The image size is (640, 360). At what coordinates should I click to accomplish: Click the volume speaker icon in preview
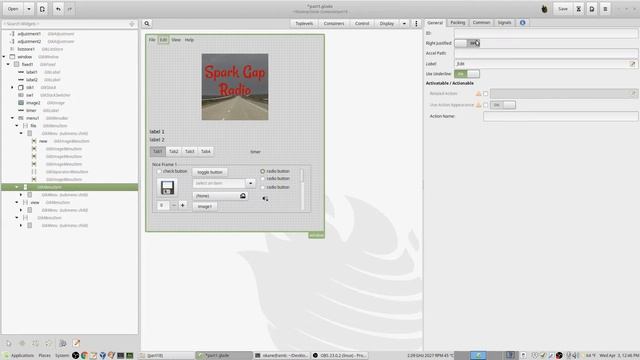[x=265, y=199]
